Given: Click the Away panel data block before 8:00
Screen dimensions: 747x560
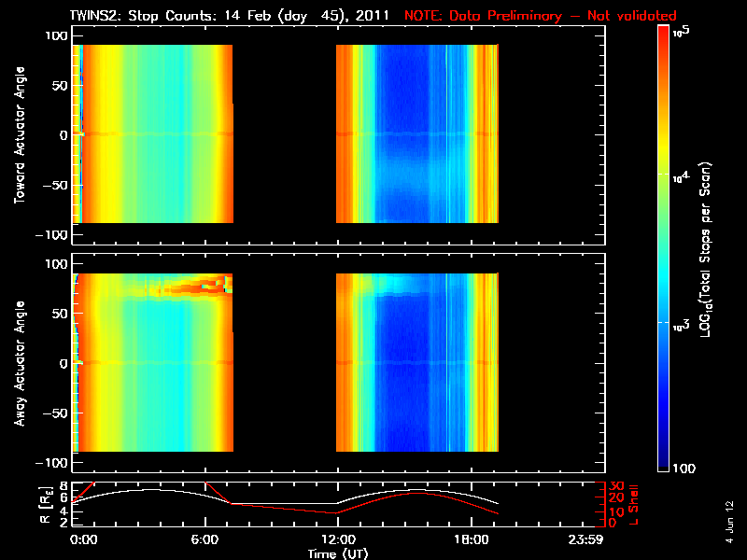Looking at the screenshot, I should (x=152, y=362).
